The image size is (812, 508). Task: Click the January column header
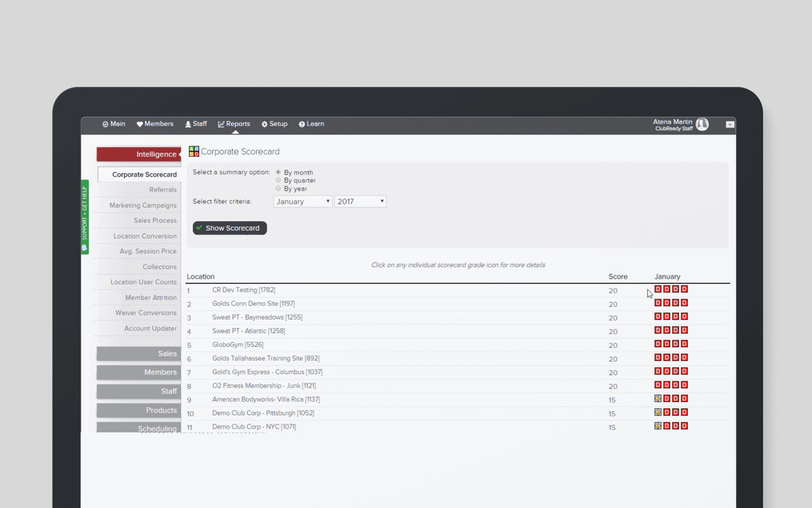pos(667,277)
